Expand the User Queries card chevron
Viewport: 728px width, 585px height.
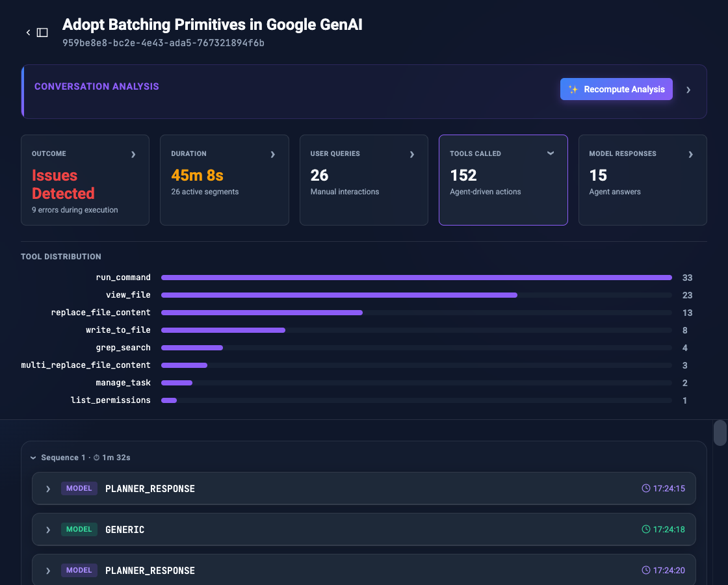(x=412, y=154)
